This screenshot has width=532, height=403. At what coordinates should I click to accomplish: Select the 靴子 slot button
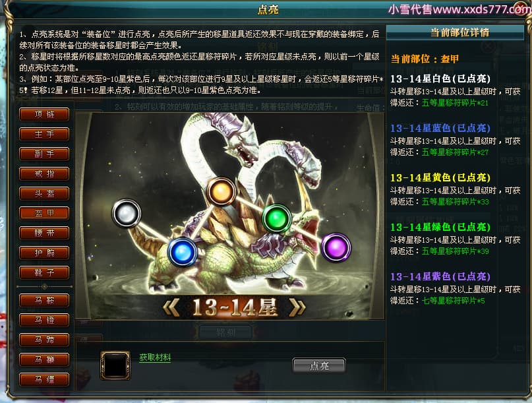coord(44,272)
